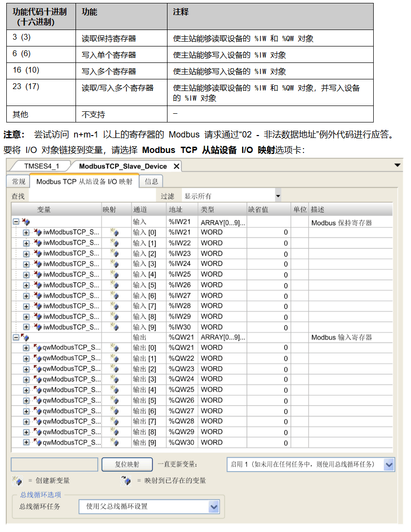Select the ModbusTCP_Slave_Device tab

(122, 166)
